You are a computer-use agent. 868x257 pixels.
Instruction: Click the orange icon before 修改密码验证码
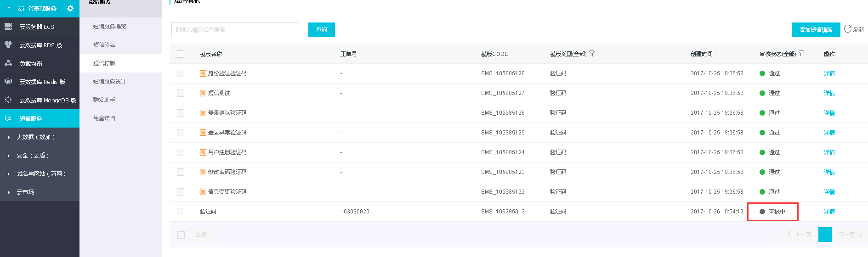(x=203, y=172)
